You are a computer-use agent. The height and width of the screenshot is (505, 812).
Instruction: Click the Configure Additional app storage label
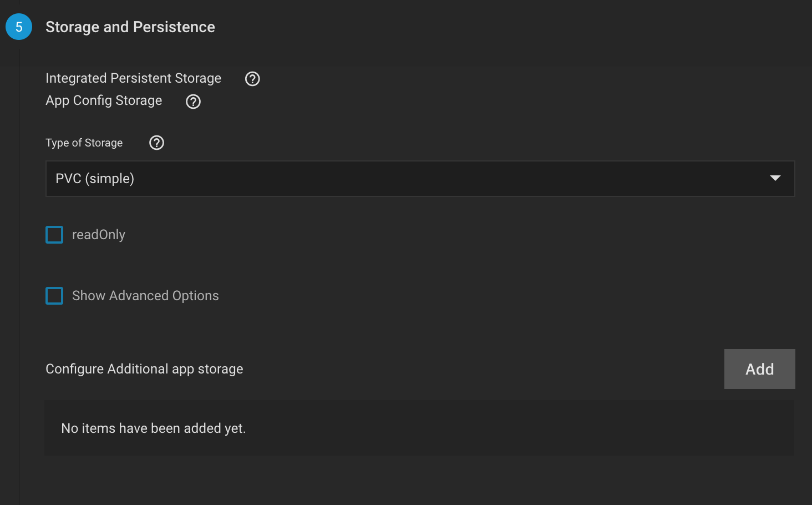[x=144, y=369]
